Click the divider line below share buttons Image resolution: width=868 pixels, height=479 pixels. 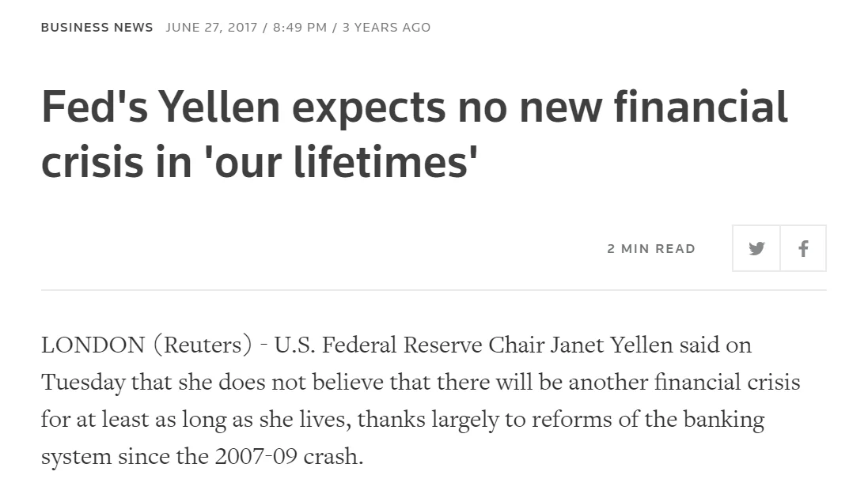click(434, 290)
